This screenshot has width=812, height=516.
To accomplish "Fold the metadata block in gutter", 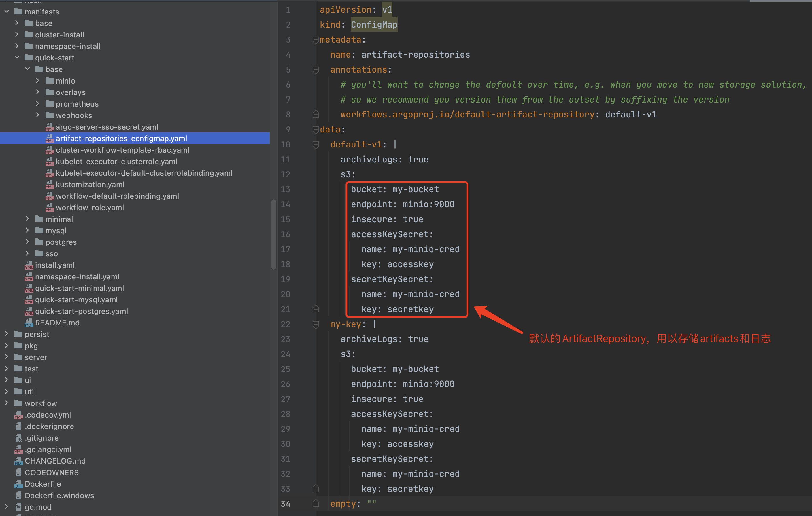I will 316,40.
